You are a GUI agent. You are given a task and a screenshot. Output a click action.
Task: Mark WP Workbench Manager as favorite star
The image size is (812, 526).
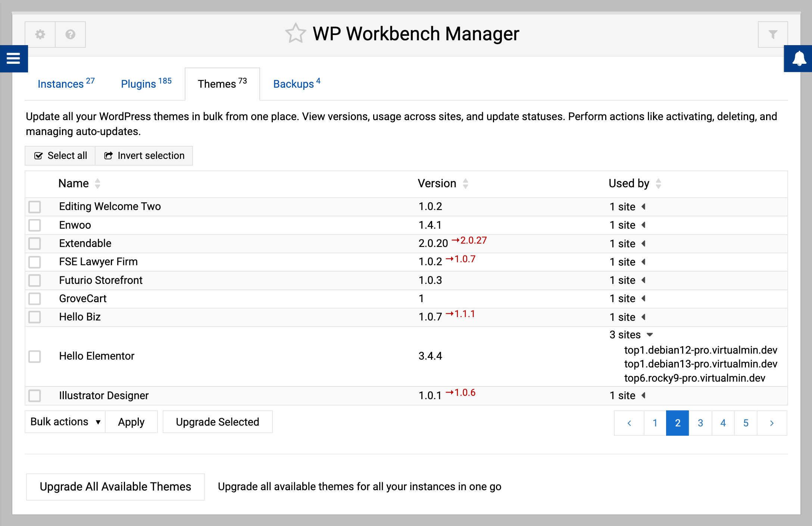(296, 34)
